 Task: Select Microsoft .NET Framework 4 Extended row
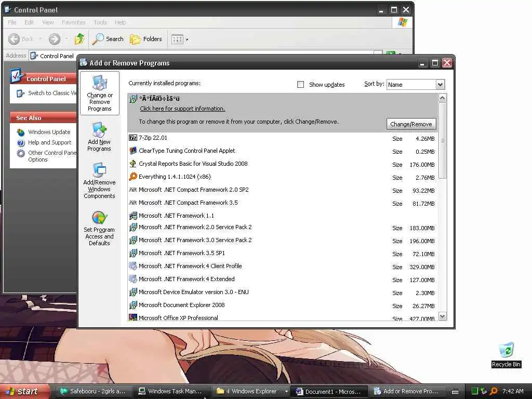coord(283,279)
